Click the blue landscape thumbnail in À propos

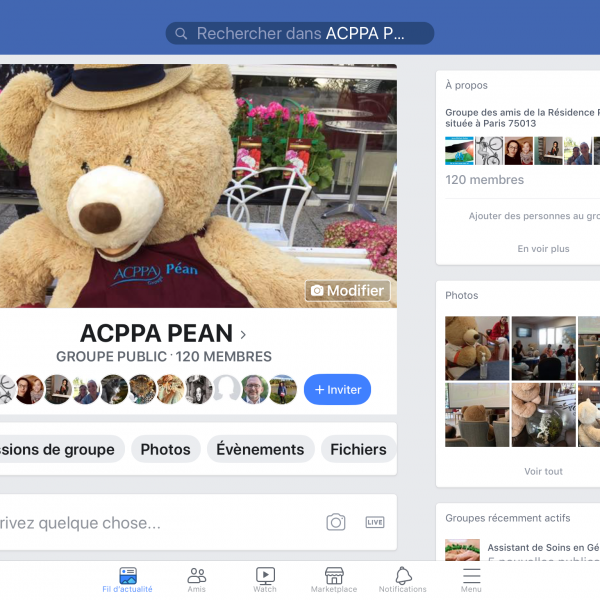click(x=459, y=151)
